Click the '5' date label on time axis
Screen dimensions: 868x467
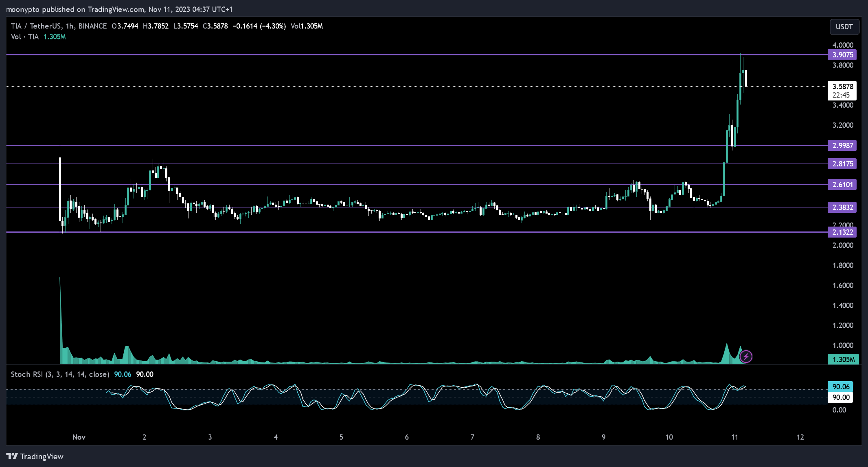(341, 437)
